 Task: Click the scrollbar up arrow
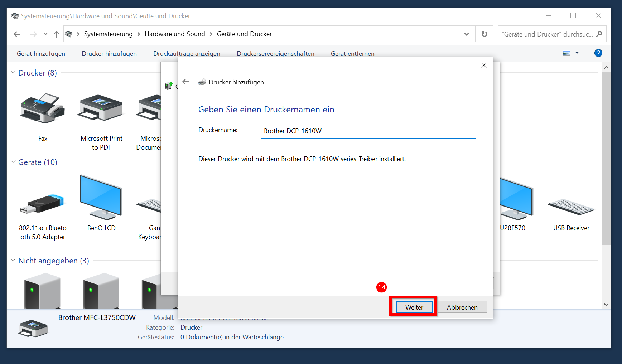(x=606, y=67)
